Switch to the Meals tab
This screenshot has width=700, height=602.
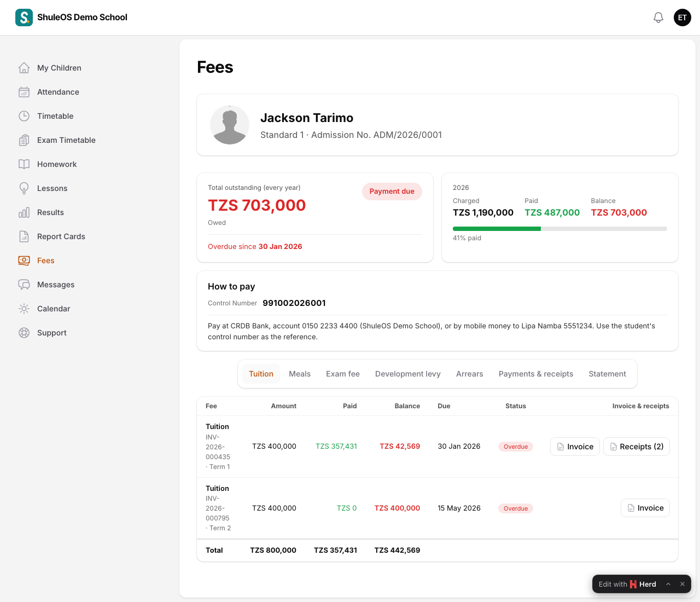[300, 374]
